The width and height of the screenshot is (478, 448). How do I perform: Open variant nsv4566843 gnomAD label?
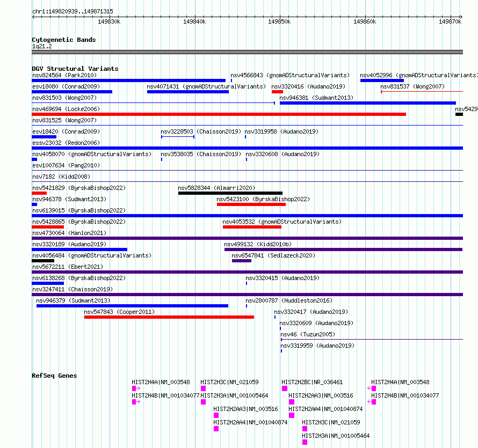pos(290,75)
